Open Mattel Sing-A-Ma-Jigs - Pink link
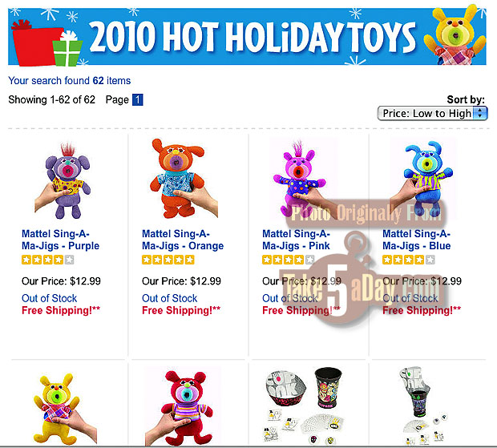 (x=296, y=240)
